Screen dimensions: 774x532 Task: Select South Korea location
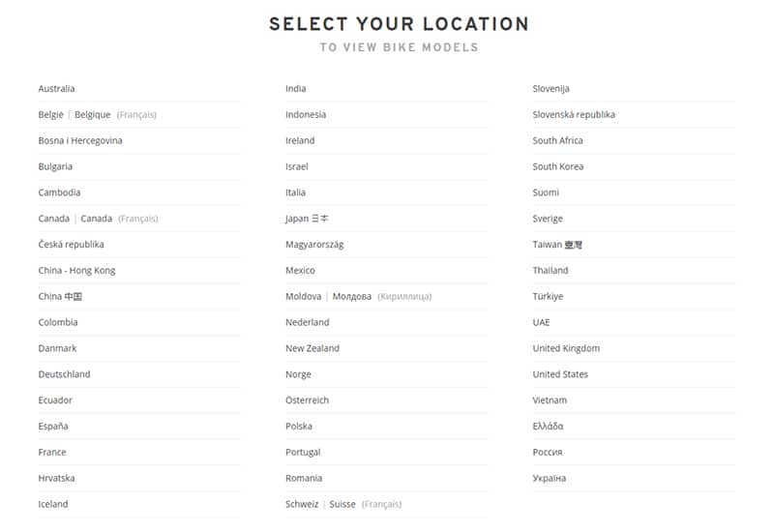(x=557, y=166)
